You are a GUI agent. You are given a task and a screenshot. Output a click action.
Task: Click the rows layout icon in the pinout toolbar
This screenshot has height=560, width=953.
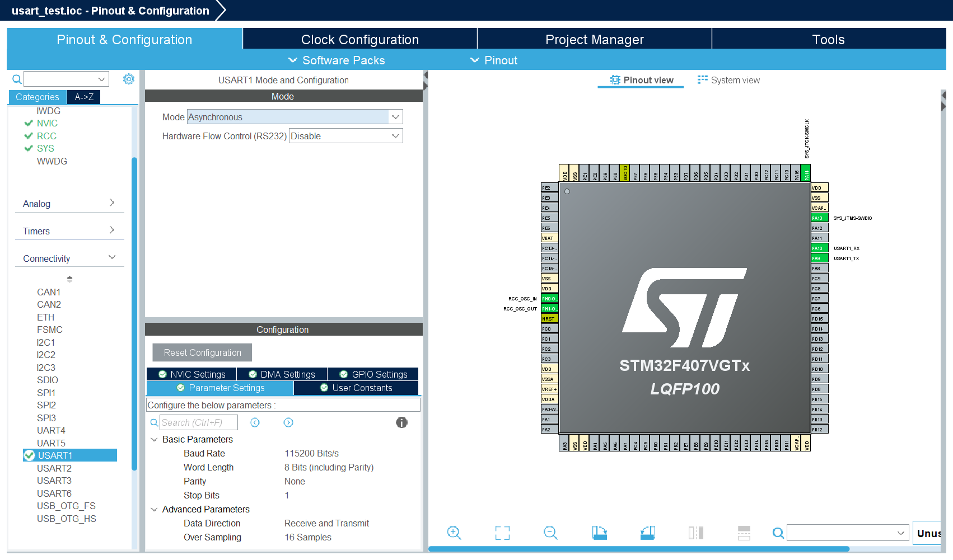pos(744,533)
